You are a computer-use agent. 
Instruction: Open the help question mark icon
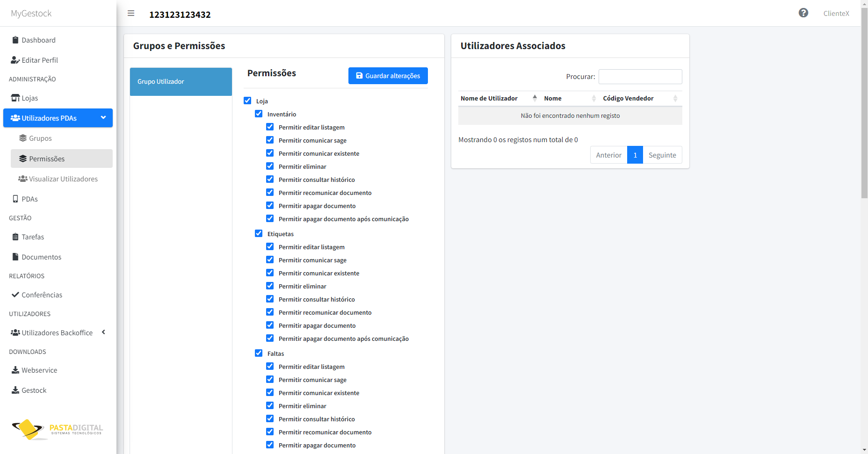803,13
